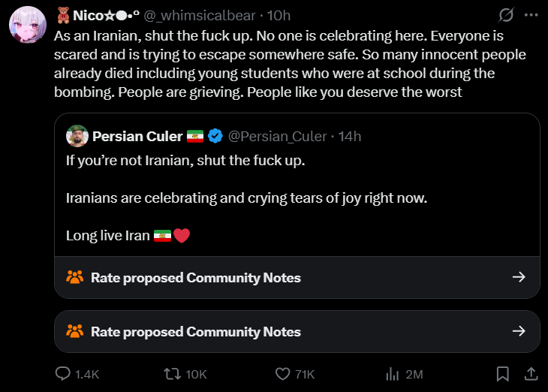Click the Persian Culer display name

pos(137,136)
